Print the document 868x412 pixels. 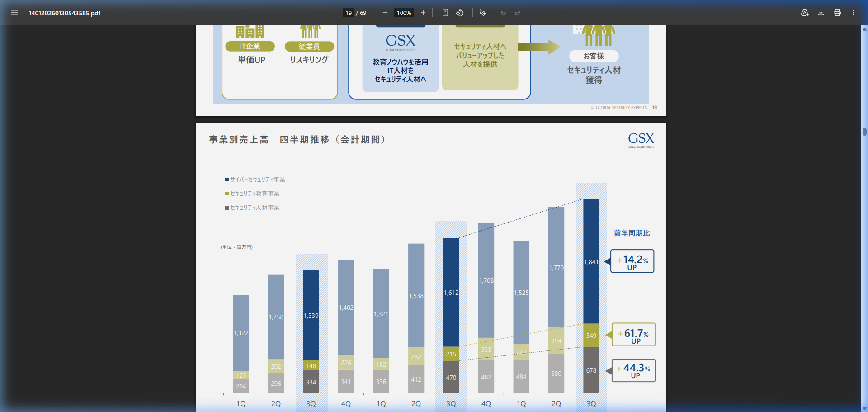(837, 13)
